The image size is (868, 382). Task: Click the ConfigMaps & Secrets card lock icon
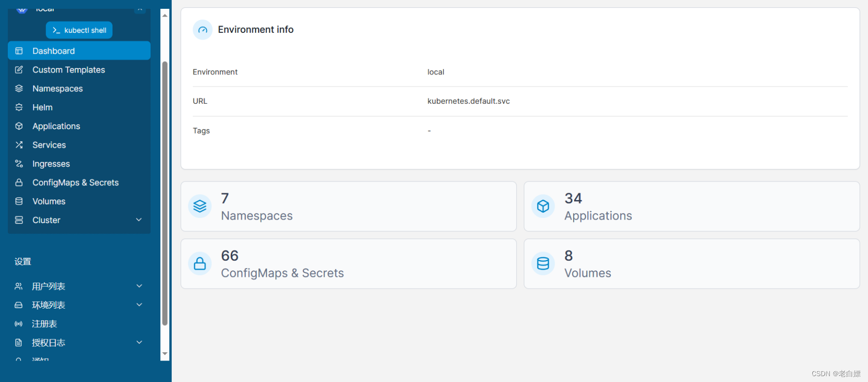(200, 264)
